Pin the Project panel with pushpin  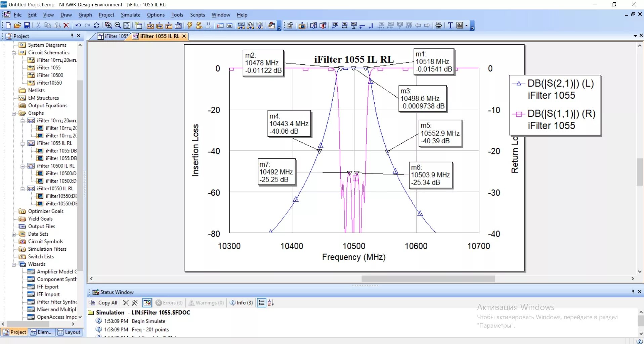[72, 36]
